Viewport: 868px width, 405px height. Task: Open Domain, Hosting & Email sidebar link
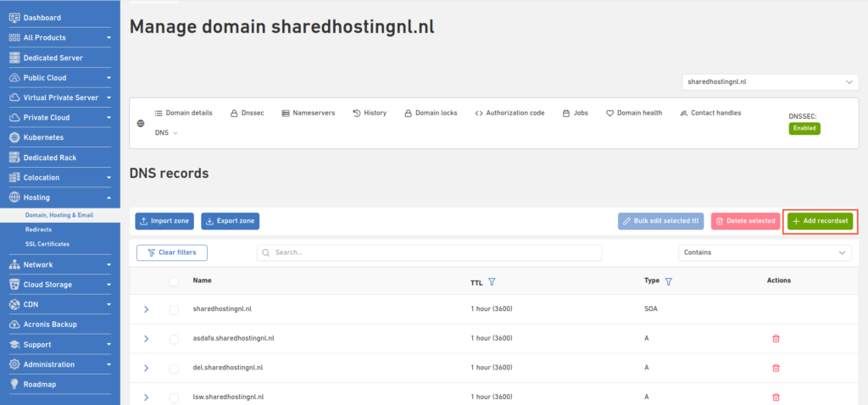tap(60, 214)
